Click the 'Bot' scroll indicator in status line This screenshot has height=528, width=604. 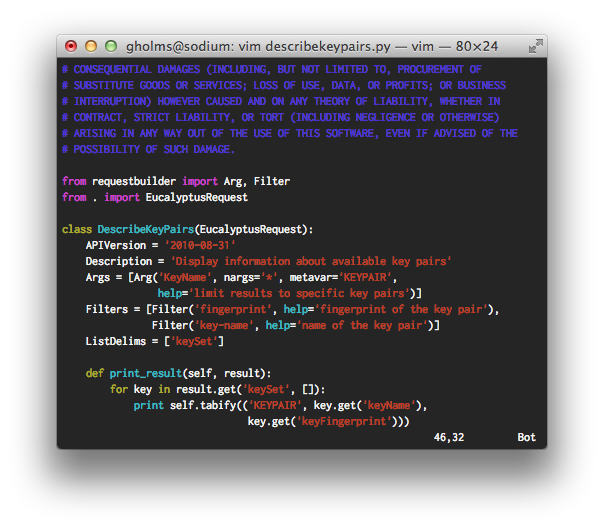pyautogui.click(x=527, y=437)
